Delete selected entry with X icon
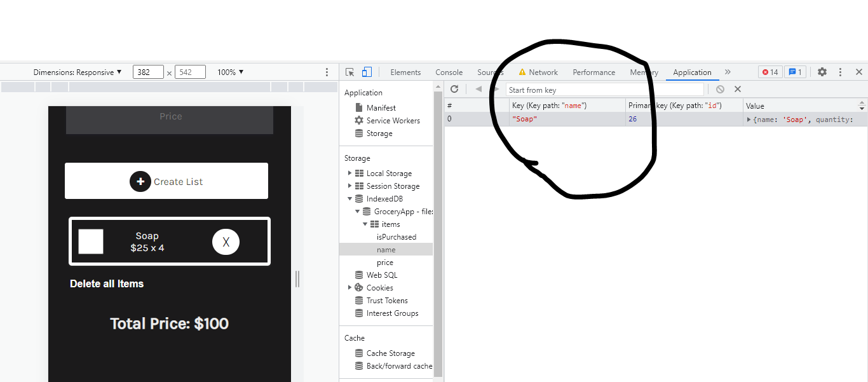Viewport: 868px width, 382px height. tap(738, 90)
